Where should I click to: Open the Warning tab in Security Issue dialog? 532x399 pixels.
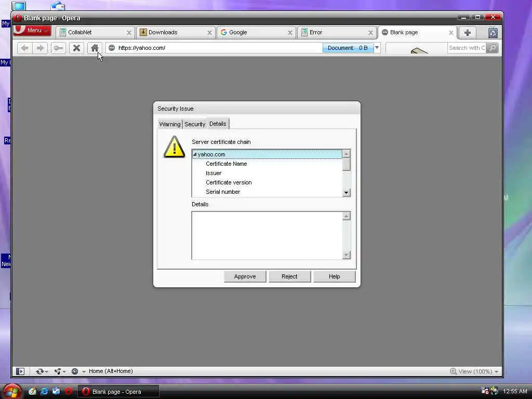coord(170,124)
